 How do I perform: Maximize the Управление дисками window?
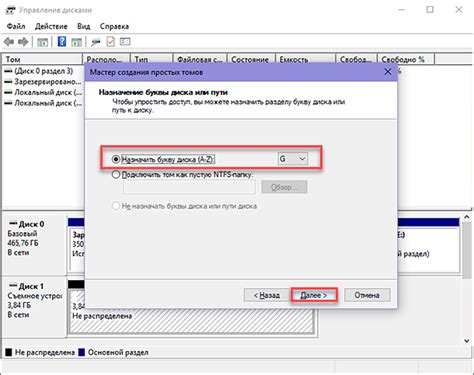tap(430, 10)
